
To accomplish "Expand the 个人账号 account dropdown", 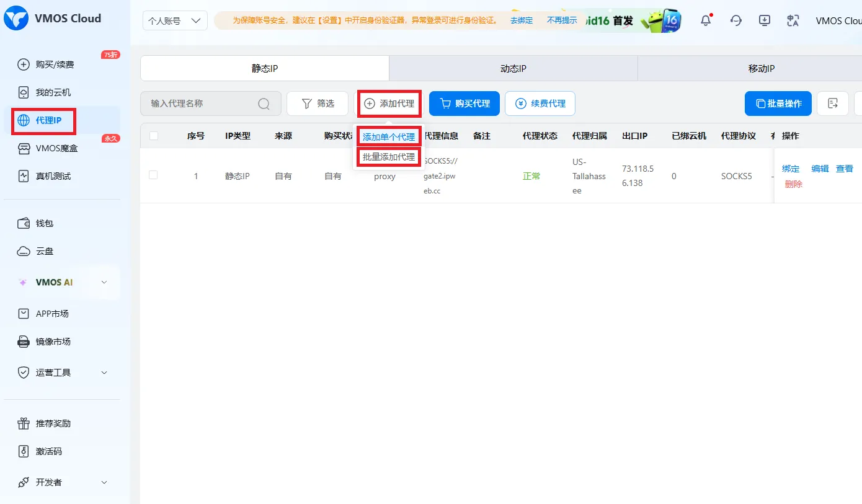I will point(175,20).
